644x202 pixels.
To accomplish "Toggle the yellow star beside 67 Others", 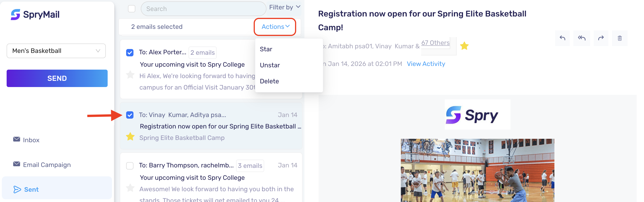I will click(464, 46).
